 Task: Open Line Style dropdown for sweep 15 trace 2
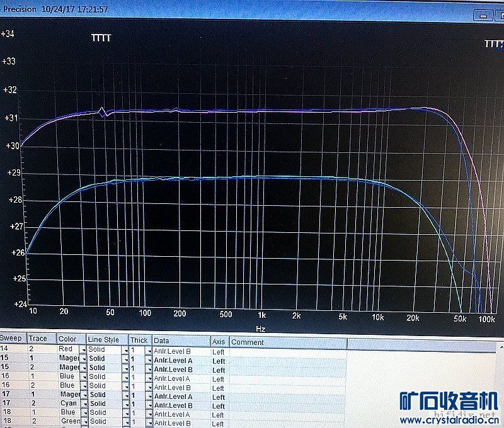125,368
